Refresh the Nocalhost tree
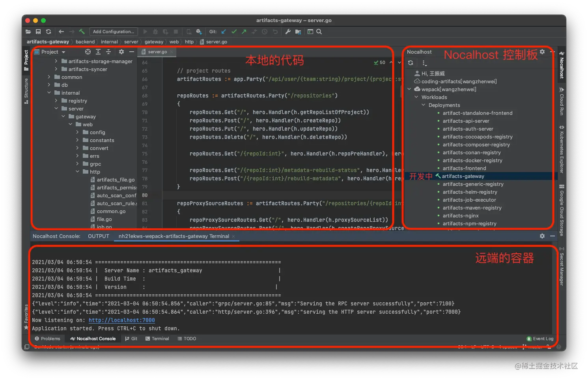 [411, 63]
